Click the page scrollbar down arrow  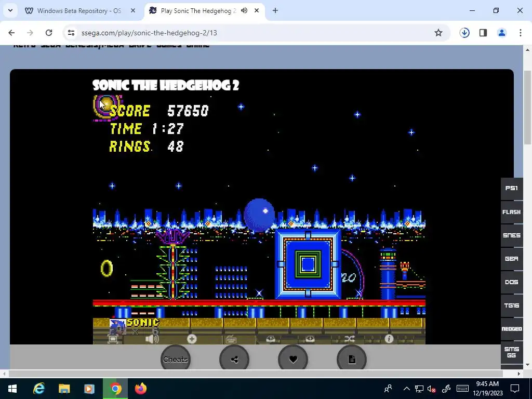(x=528, y=365)
